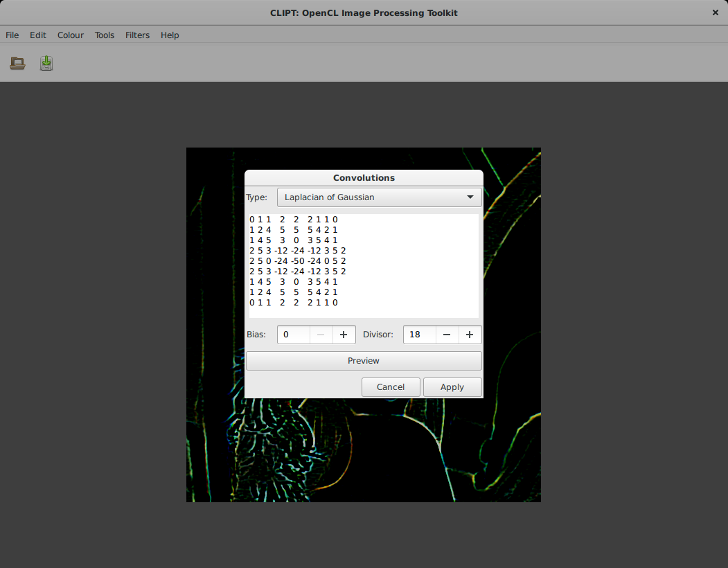Cancel the Convolutions dialog
728x568 pixels.
(391, 387)
